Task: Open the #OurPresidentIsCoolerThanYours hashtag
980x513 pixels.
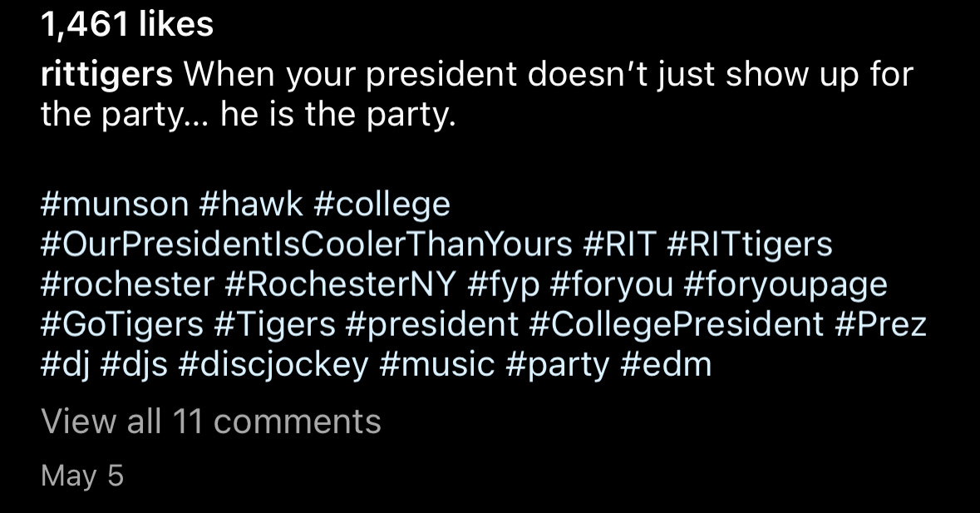Action: pos(306,244)
